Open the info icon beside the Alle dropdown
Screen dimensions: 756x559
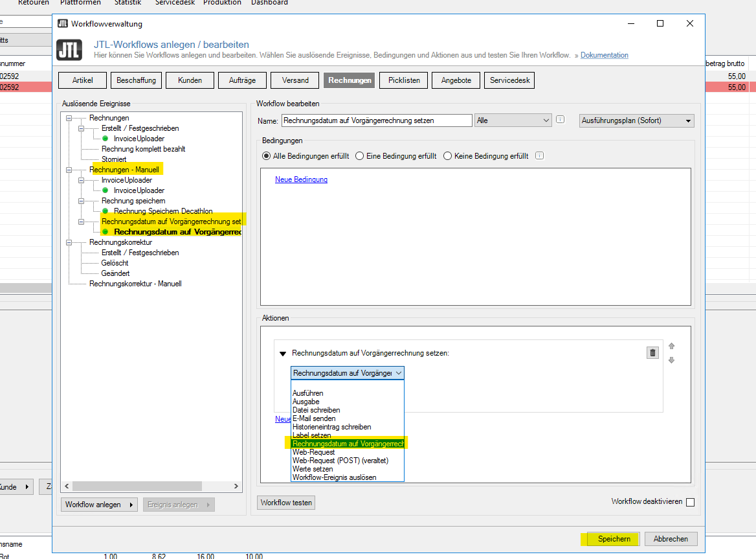coord(561,120)
